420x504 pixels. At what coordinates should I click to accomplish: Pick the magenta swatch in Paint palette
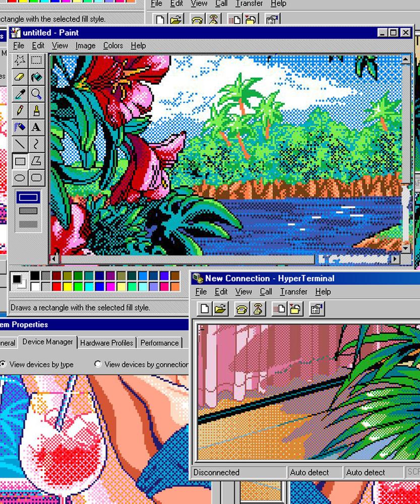pyautogui.click(x=110, y=286)
